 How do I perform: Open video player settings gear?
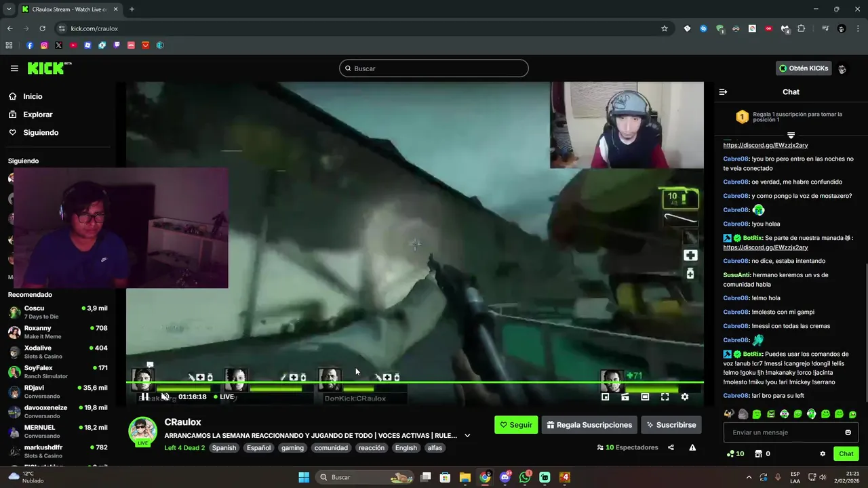[x=684, y=397]
